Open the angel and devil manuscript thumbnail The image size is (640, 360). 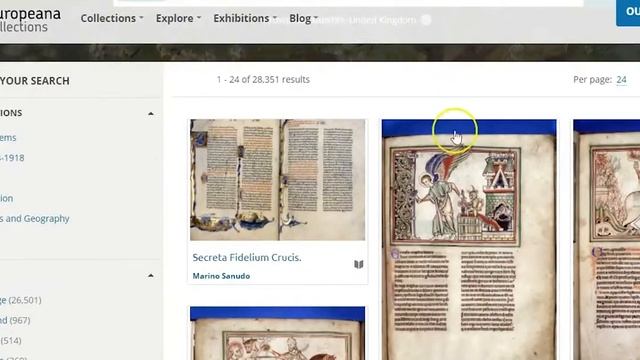pyautogui.click(x=469, y=240)
